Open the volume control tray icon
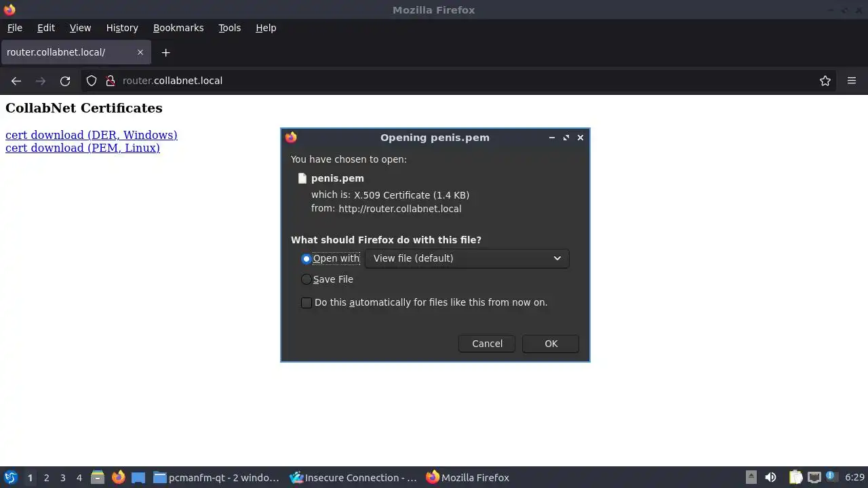This screenshot has width=868, height=488. 770,478
